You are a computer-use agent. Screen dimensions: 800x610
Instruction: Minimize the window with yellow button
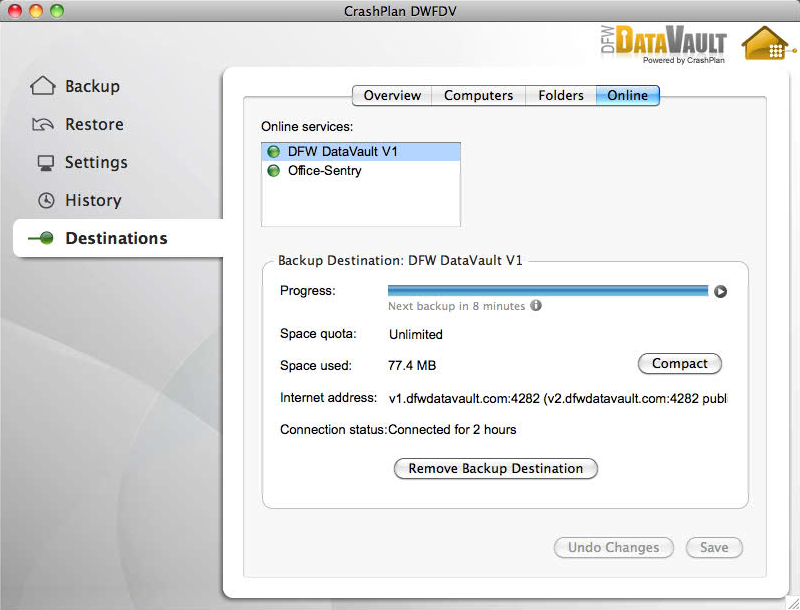coord(36,11)
